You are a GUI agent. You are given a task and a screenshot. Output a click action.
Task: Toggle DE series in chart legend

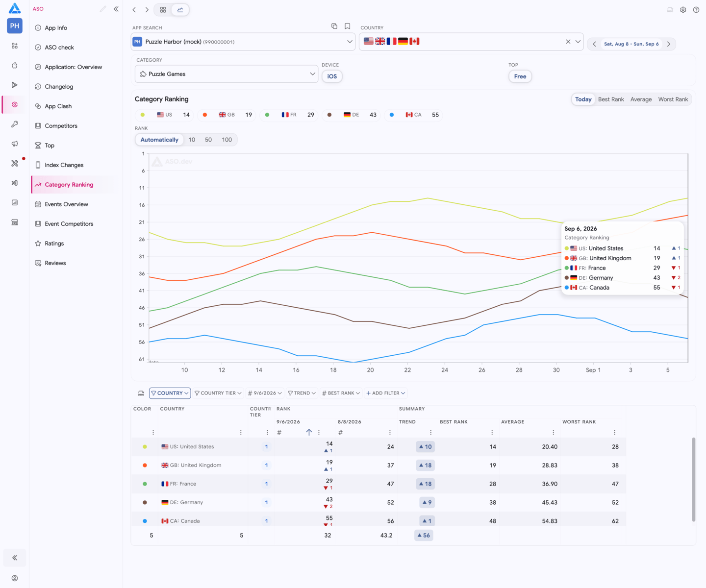[352, 115]
